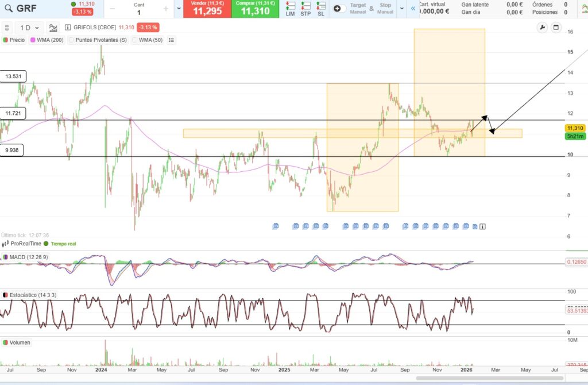Click the Vender 11,295 sell button

[x=207, y=9]
